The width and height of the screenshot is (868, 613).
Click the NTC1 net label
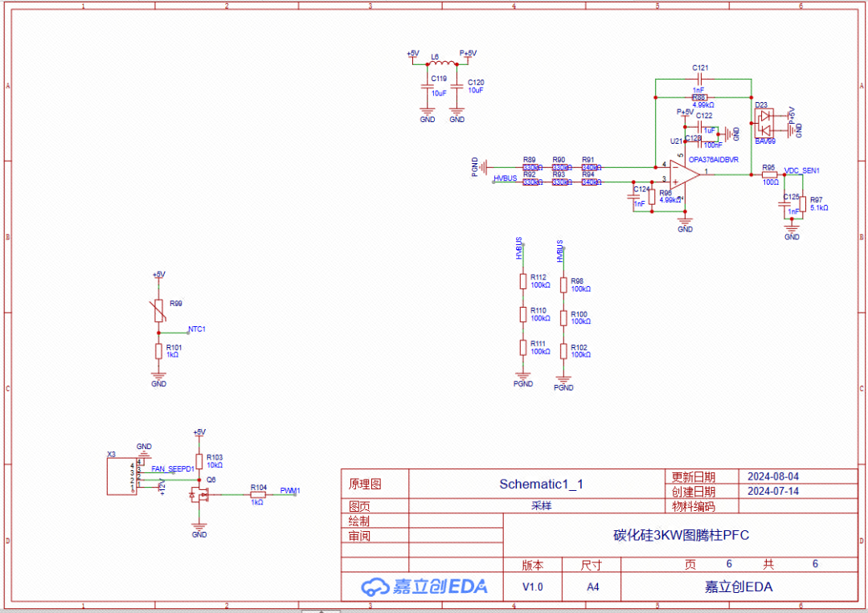coord(197,329)
